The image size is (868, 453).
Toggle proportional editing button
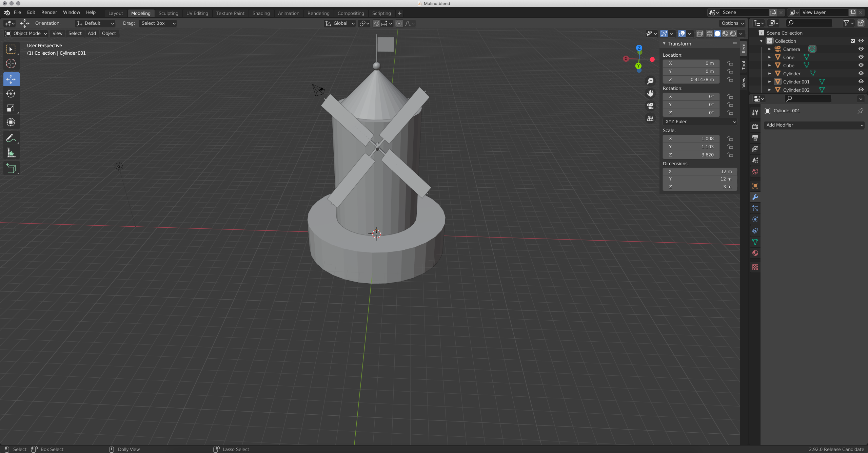point(399,23)
